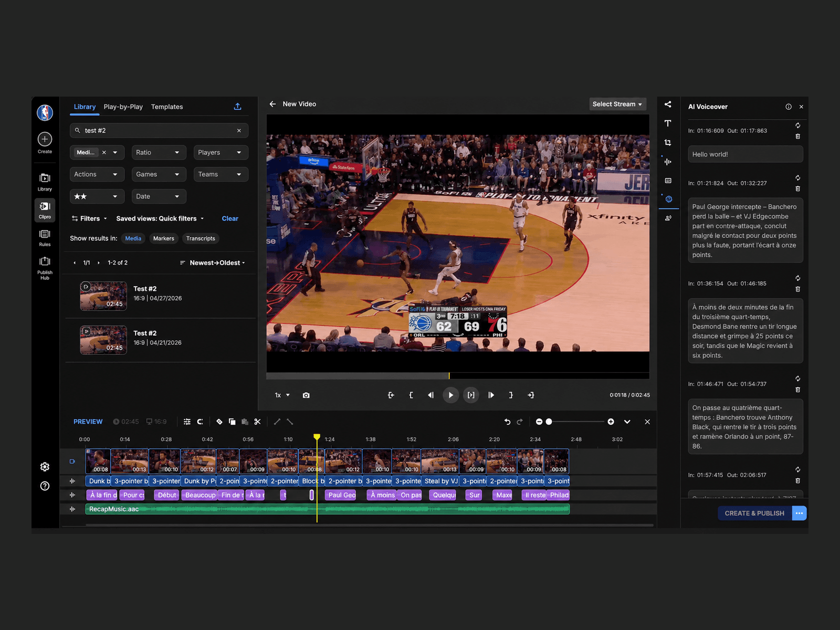The height and width of the screenshot is (630, 840).
Task: Delete voiceover entry starting 01:36:154
Action: (x=797, y=289)
